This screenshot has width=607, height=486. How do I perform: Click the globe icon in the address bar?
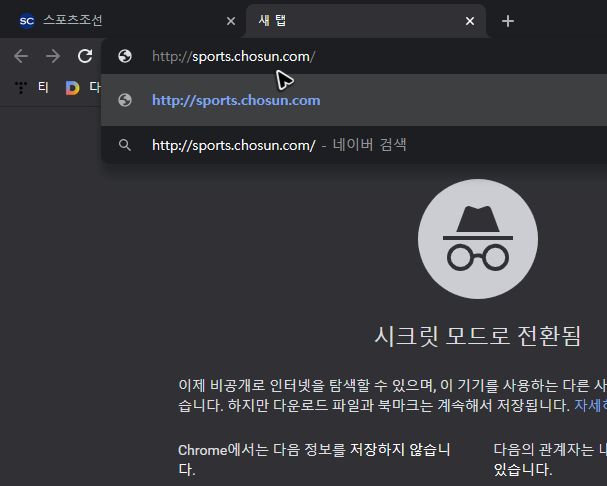(125, 56)
